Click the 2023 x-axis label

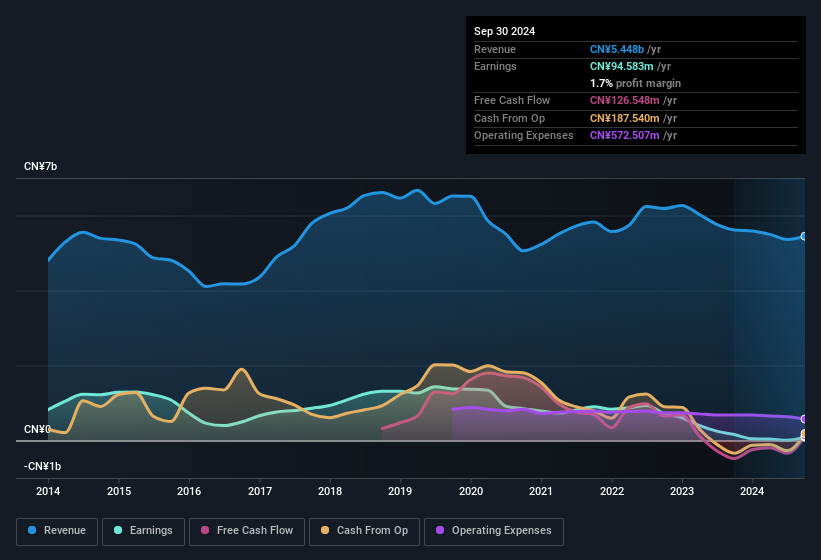point(682,491)
